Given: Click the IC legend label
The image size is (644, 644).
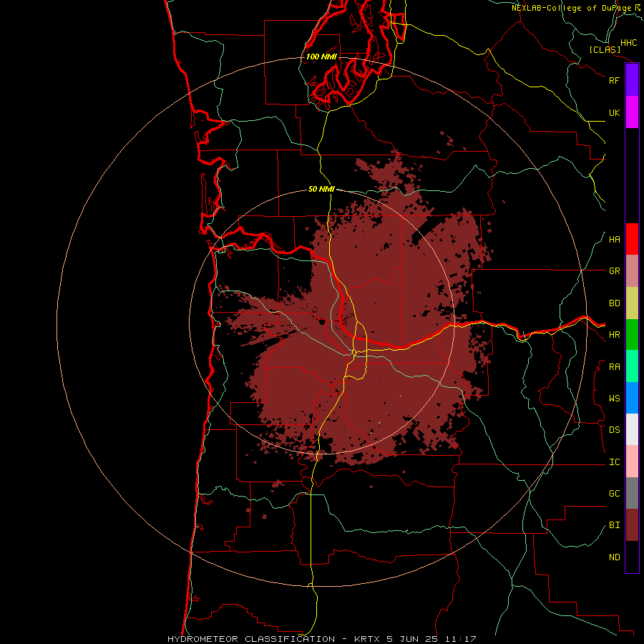Looking at the screenshot, I should [614, 462].
